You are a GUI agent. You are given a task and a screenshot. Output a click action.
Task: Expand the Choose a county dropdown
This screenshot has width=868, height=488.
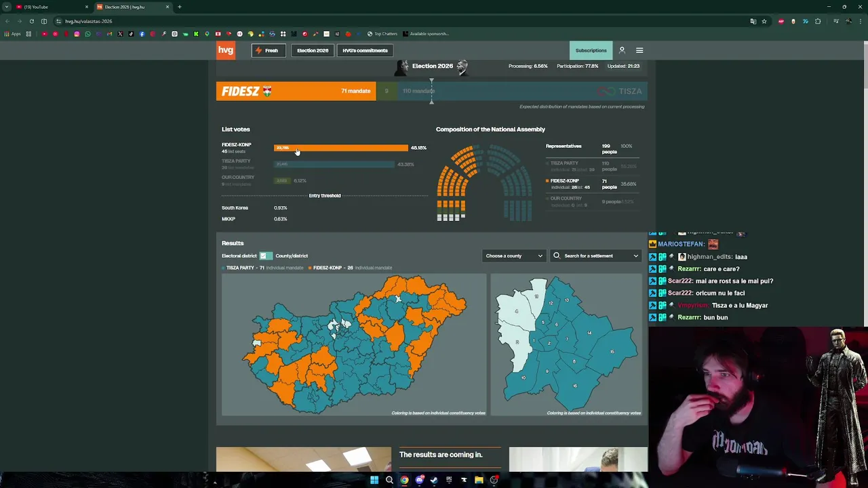click(x=513, y=256)
